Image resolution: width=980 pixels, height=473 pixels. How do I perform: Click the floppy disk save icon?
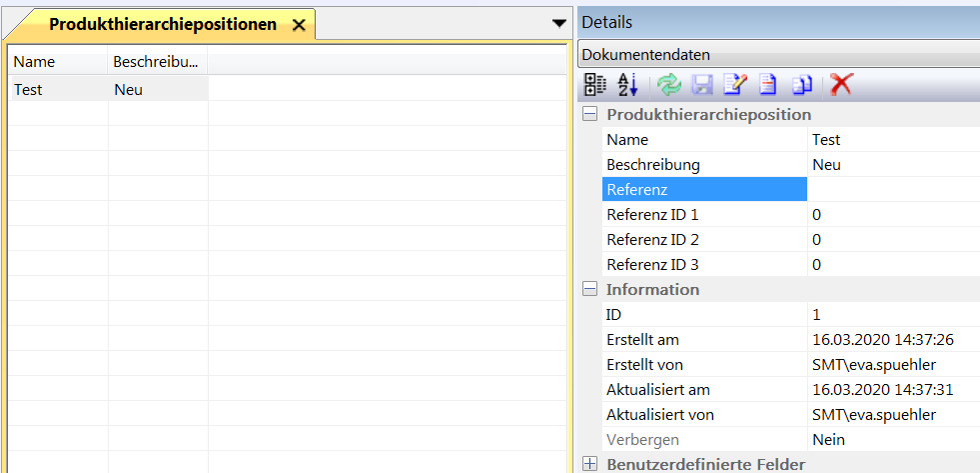[x=702, y=85]
